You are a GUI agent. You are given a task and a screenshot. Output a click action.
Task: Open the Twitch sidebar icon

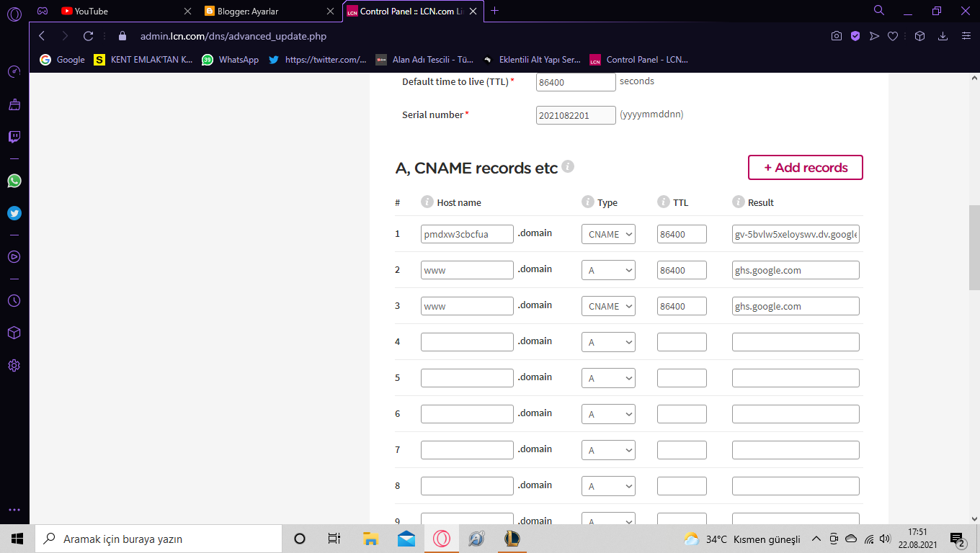click(14, 137)
